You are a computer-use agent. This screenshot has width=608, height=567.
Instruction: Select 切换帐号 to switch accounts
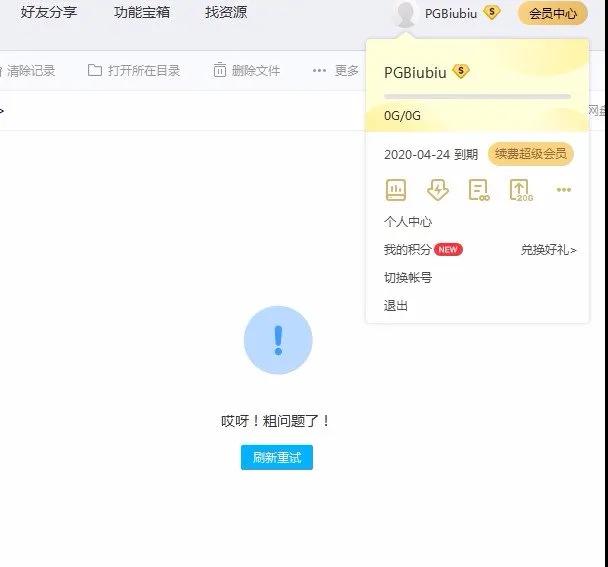pyautogui.click(x=408, y=278)
